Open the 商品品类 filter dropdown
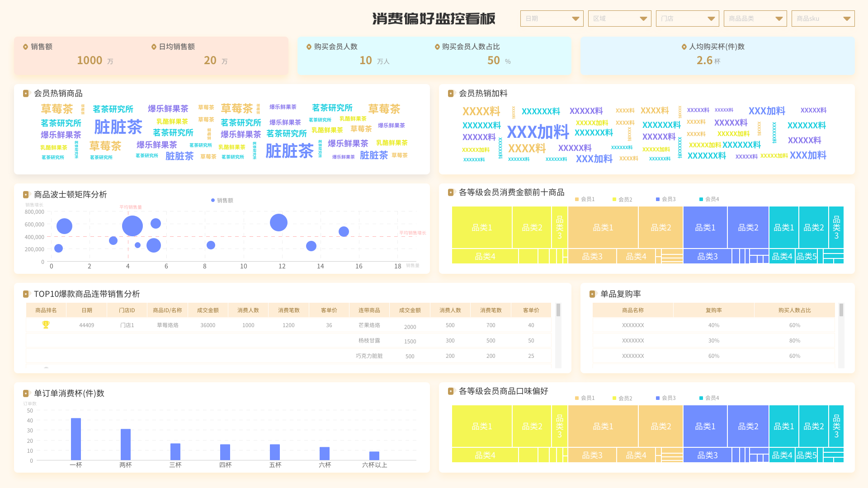Viewport: 868px width, 488px height. pos(755,19)
